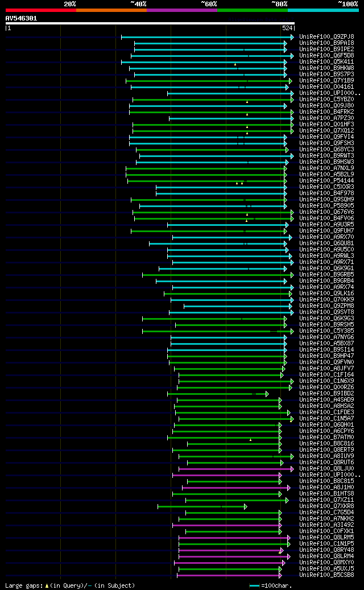Screen dimensions: 364x590
Task: Open hit UniRef100_B9IPE2
Action: 326,49
